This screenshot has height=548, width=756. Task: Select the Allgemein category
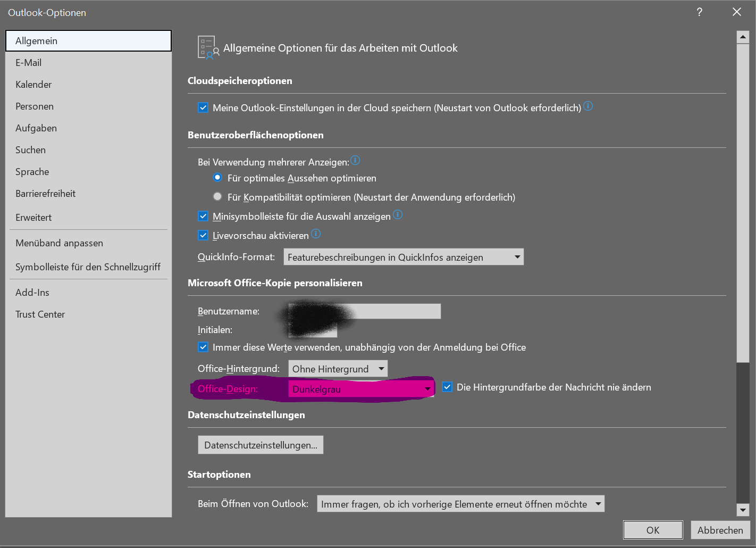(88, 41)
